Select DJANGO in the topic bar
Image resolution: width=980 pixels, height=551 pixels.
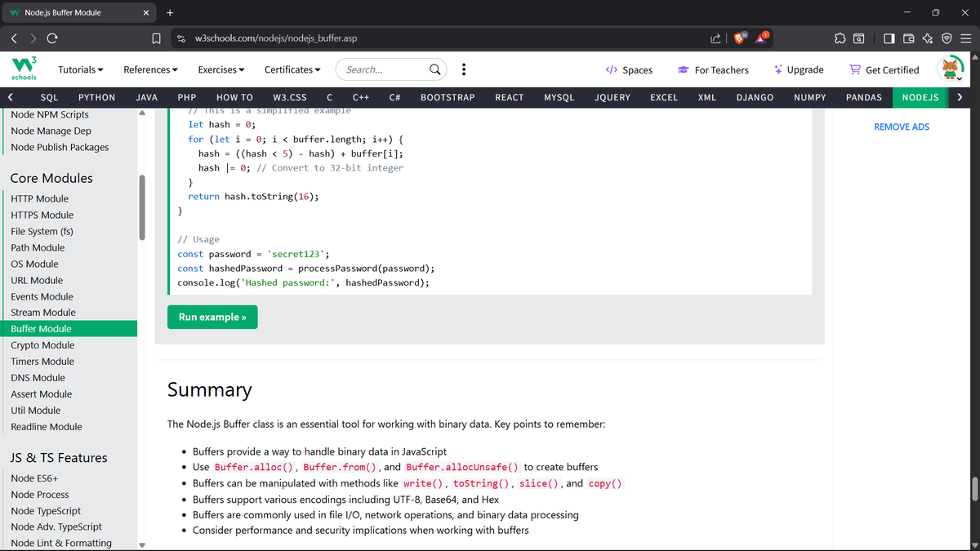(755, 97)
